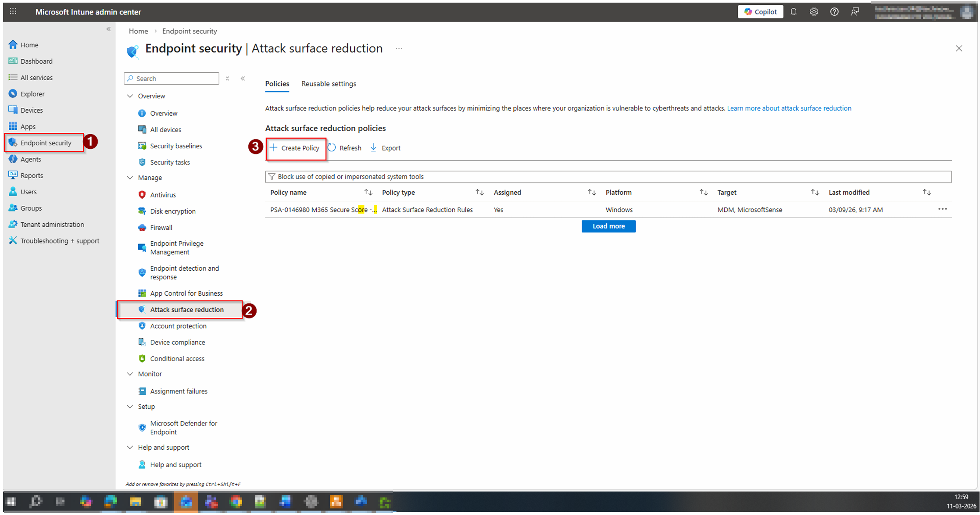This screenshot has width=980, height=515.
Task: Open Assignment failures
Action: tap(173, 391)
